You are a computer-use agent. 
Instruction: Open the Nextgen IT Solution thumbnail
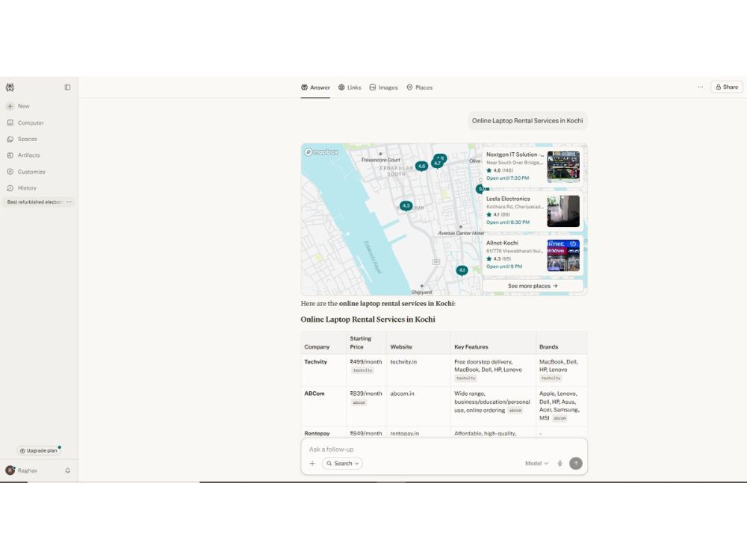pyautogui.click(x=563, y=167)
